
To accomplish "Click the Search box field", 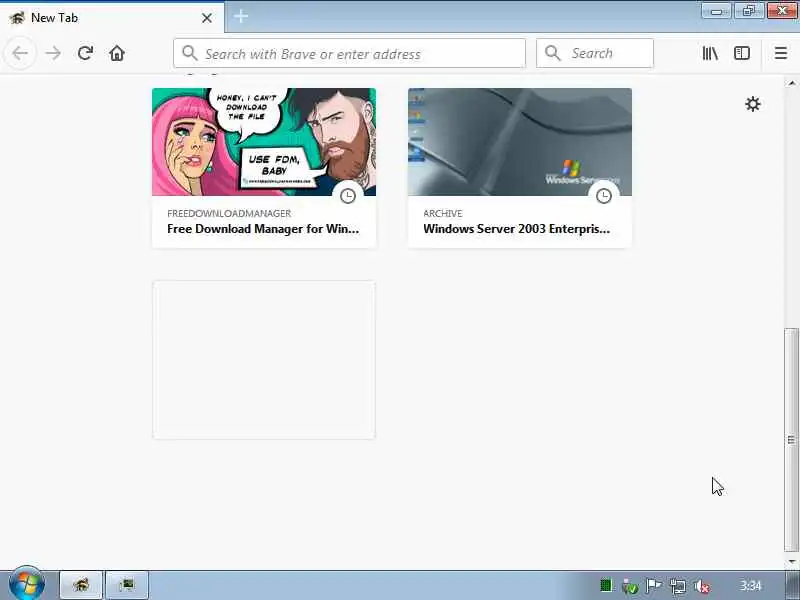I will pos(595,53).
